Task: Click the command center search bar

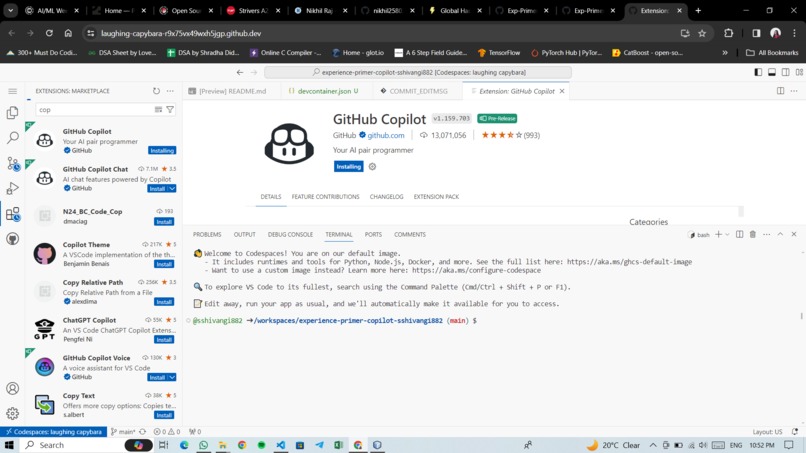Action: (x=418, y=73)
